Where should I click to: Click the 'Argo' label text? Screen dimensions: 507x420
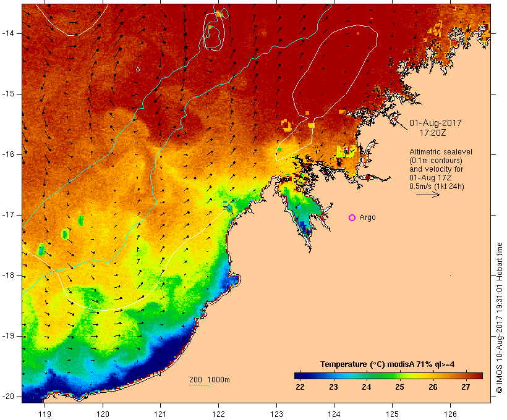pos(368,217)
